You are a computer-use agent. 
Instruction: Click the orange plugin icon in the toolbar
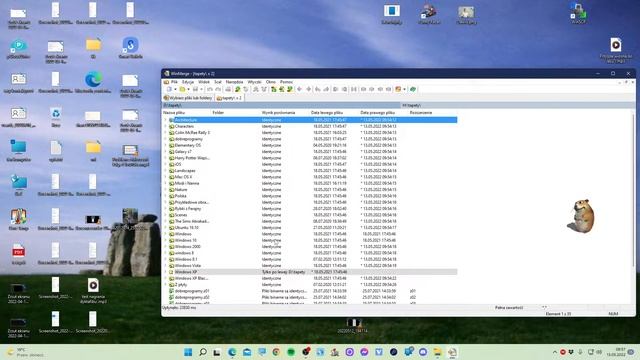coord(398,89)
